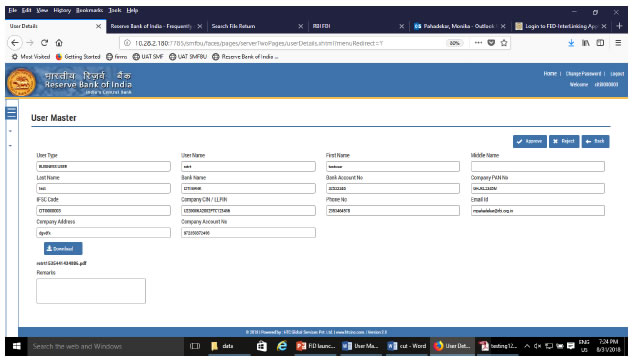This screenshot has height=361, width=633.
Task: Bookmark this page with the star icon
Action: (504, 43)
